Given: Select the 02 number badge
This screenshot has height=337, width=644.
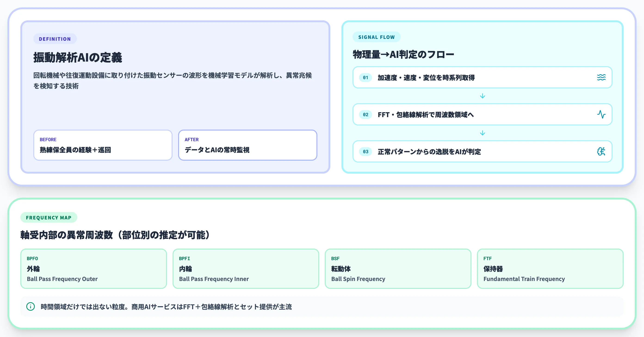Looking at the screenshot, I should tap(365, 115).
